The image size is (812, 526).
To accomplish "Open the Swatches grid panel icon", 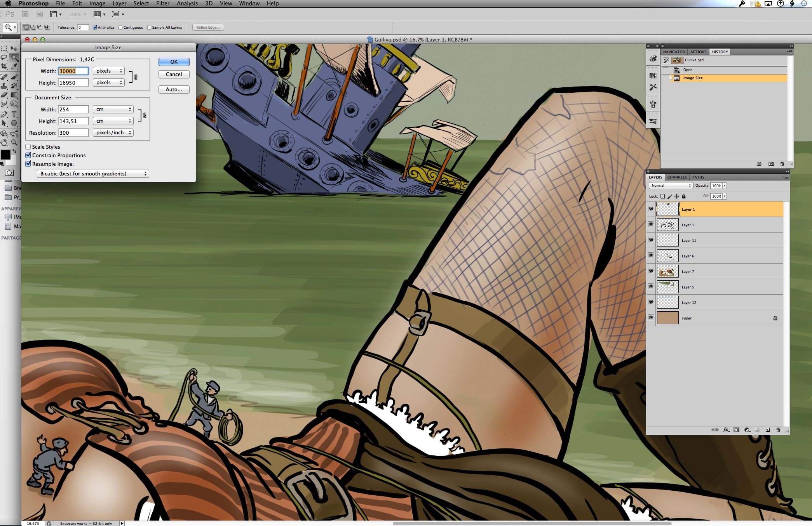I will pos(653,75).
